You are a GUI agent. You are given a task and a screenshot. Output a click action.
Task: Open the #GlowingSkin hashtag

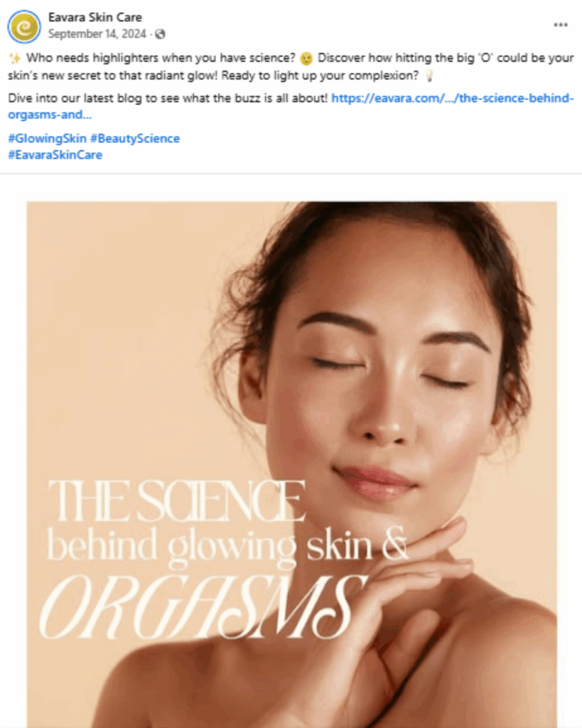[48, 139]
